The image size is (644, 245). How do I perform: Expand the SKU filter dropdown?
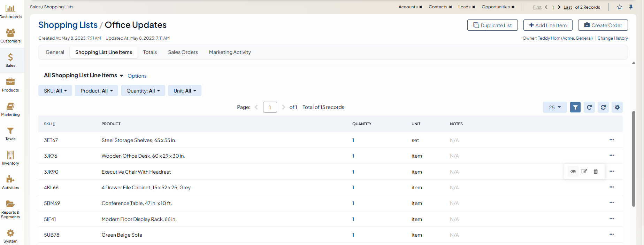[x=55, y=91]
